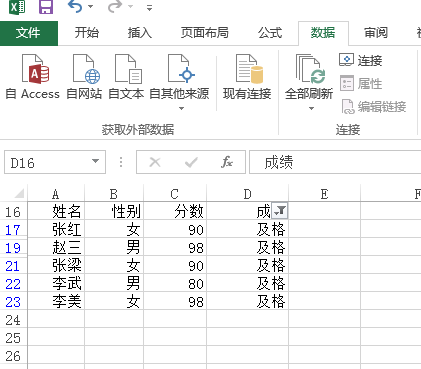Switch to the 审阅 tab

tap(376, 33)
